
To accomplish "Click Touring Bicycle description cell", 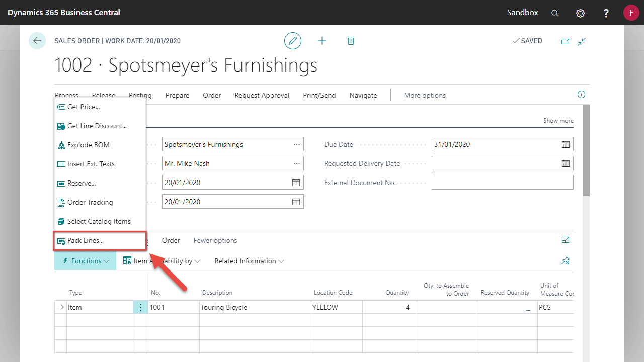I will tap(255, 307).
